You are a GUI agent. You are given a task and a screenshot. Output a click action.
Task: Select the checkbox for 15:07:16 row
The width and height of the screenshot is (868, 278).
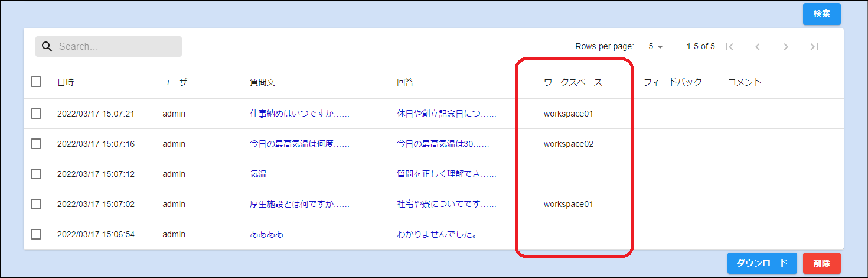tap(36, 144)
